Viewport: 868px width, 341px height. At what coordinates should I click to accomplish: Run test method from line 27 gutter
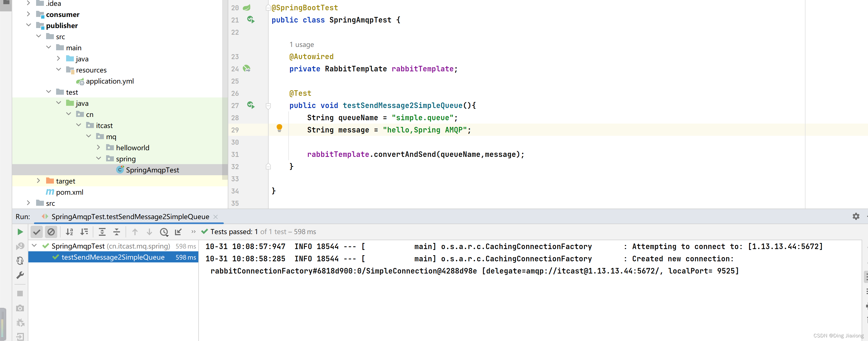(251, 105)
